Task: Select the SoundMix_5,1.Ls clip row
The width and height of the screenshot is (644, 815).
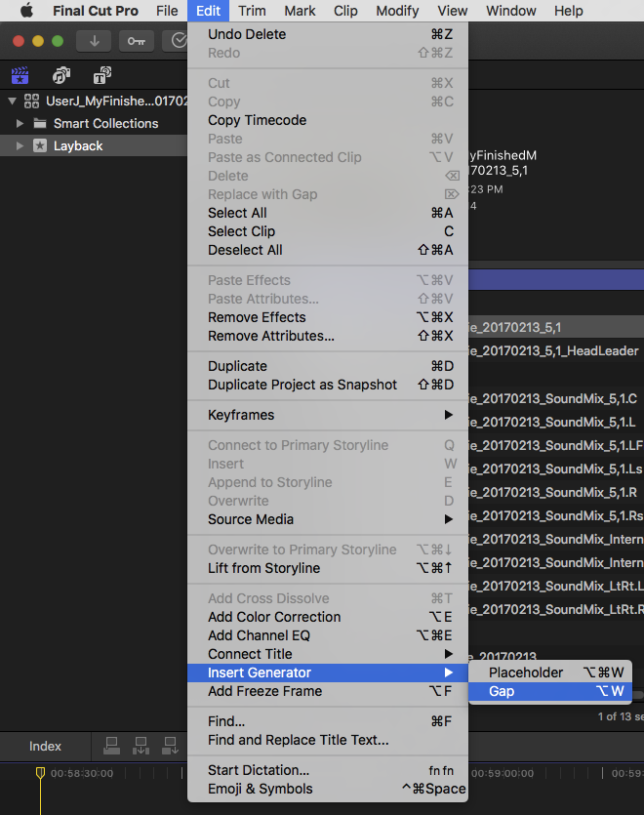Action: pos(556,469)
